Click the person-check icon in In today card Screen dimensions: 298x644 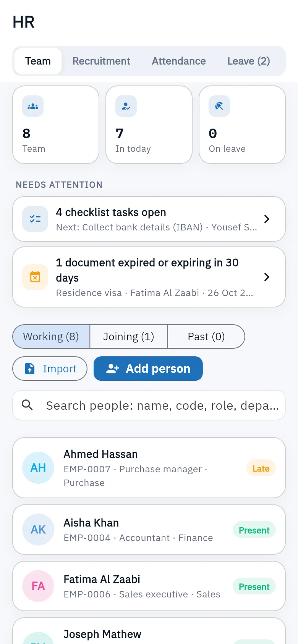[x=126, y=106]
